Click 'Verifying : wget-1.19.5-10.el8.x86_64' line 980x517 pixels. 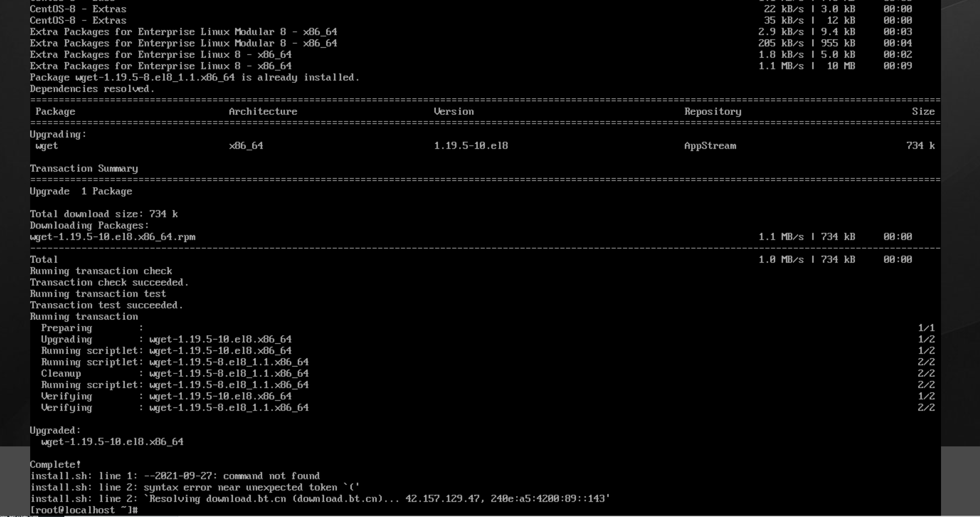click(166, 396)
